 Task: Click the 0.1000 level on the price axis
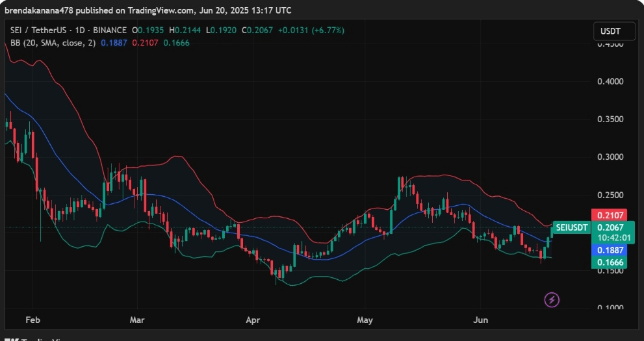pyautogui.click(x=610, y=308)
